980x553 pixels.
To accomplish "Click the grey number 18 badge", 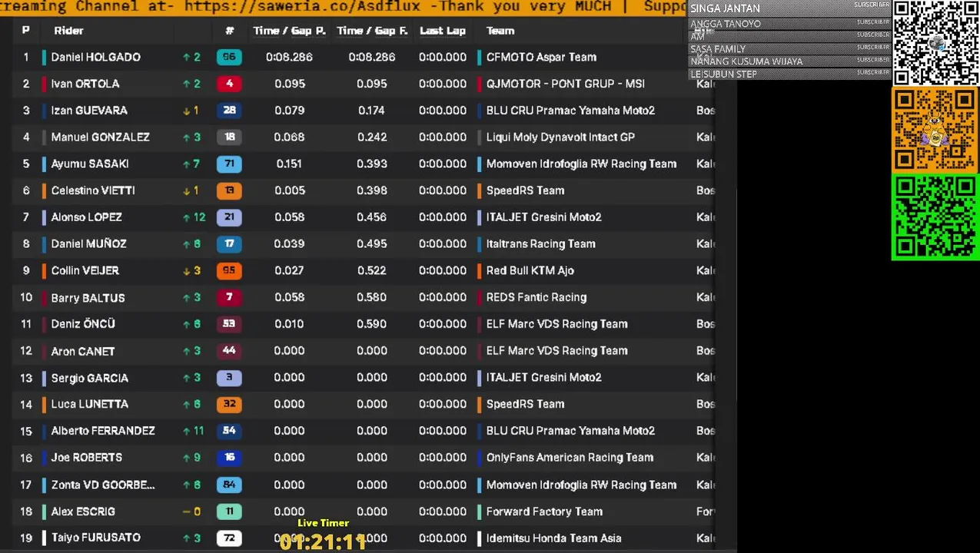I will pyautogui.click(x=229, y=137).
